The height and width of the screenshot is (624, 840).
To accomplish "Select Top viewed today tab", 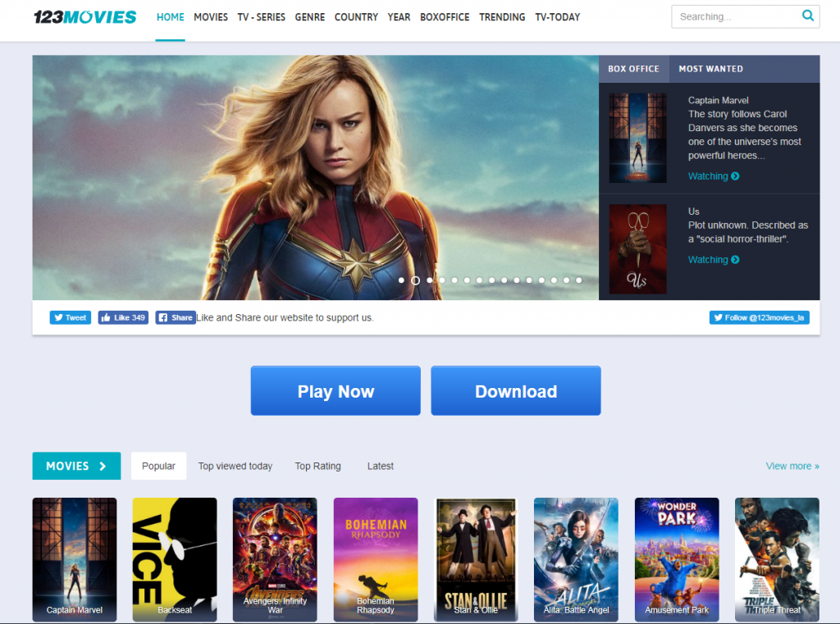I will click(235, 466).
